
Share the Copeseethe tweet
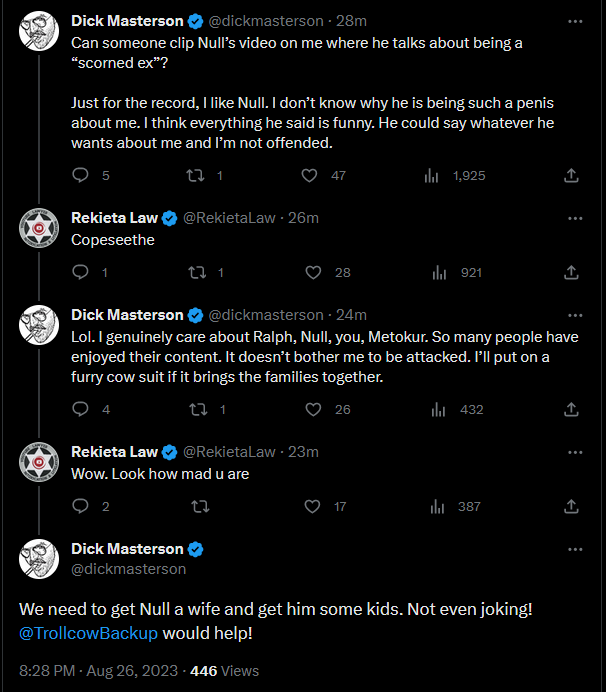click(571, 272)
